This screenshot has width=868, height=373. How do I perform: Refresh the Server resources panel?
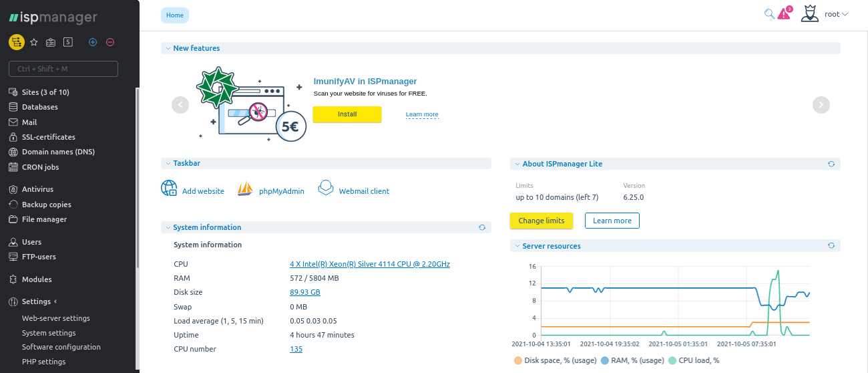[x=831, y=246]
